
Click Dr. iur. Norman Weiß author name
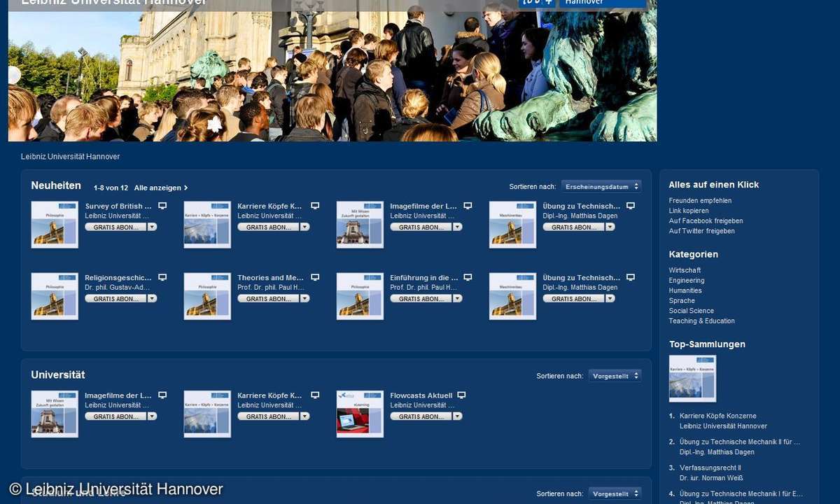click(711, 477)
